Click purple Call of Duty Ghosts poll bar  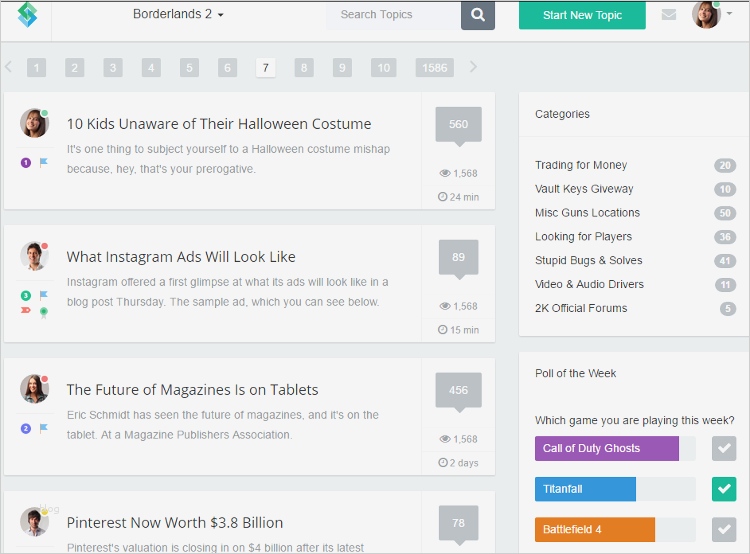tap(607, 448)
